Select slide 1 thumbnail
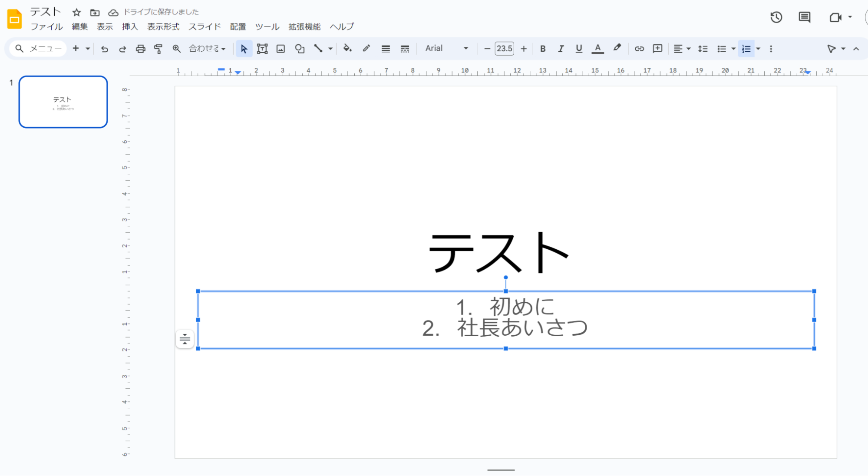 click(x=63, y=102)
